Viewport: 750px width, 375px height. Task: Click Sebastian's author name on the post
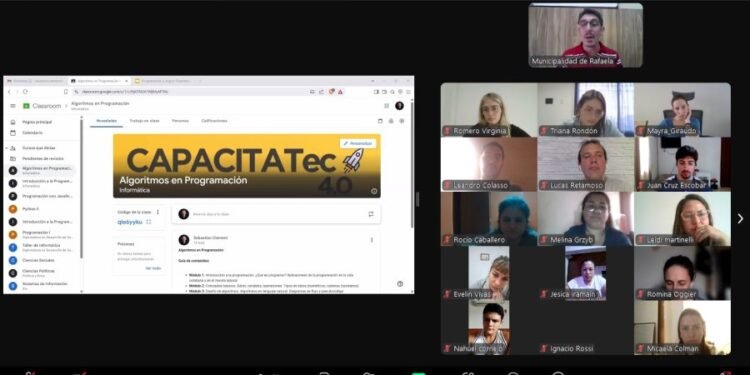pos(210,237)
